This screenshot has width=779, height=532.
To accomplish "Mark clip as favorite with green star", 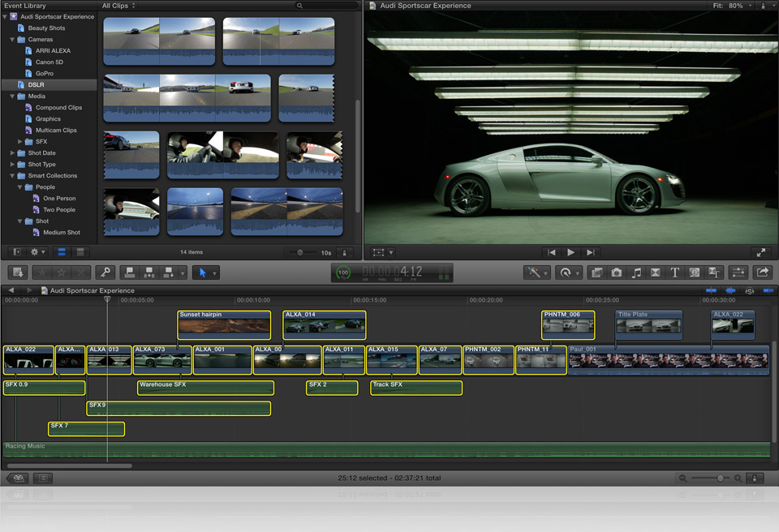I will click(x=42, y=272).
